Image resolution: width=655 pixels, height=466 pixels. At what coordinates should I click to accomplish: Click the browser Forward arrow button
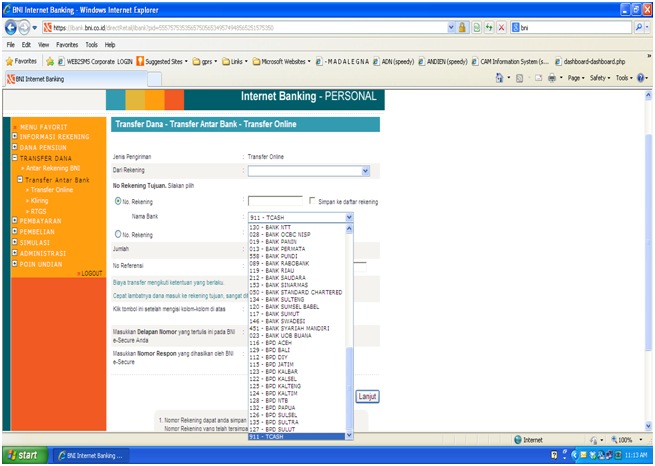[x=24, y=28]
